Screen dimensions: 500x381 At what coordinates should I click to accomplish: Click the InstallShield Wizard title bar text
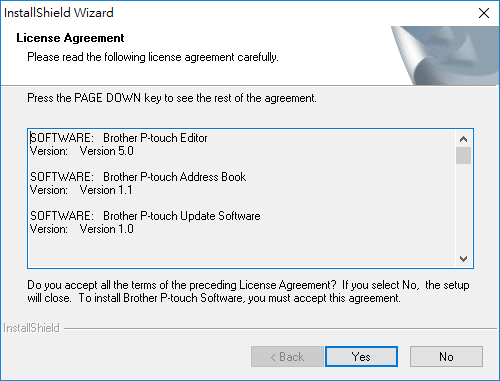pyautogui.click(x=59, y=13)
